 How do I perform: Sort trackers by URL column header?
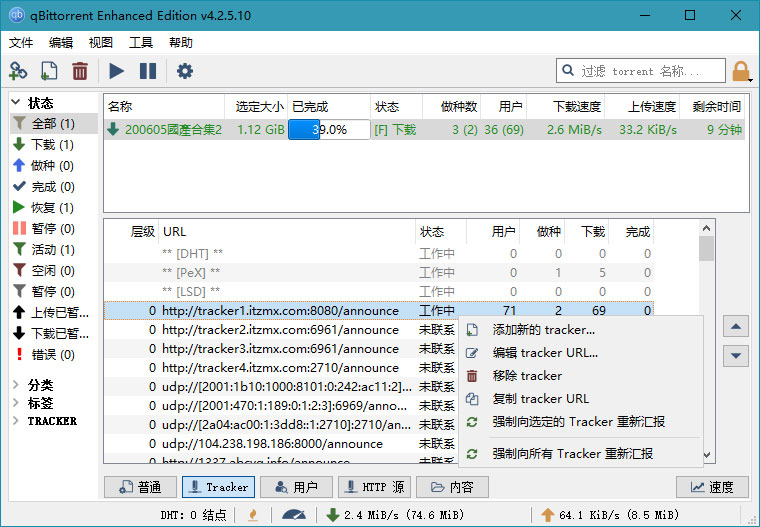(x=287, y=232)
